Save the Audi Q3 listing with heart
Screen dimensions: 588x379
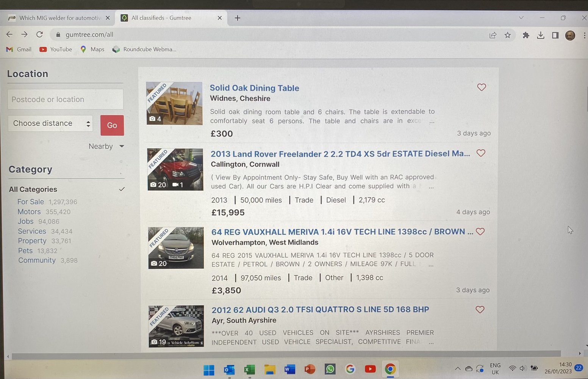coord(480,310)
